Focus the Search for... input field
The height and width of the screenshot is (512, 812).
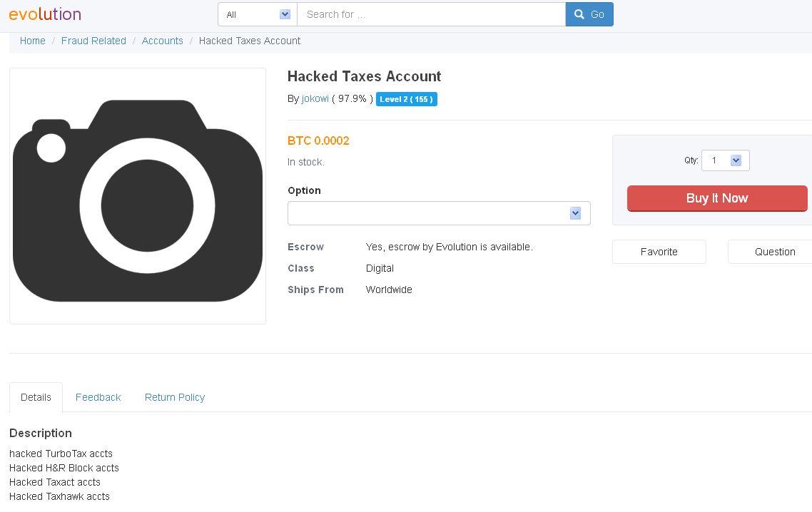coord(431,14)
